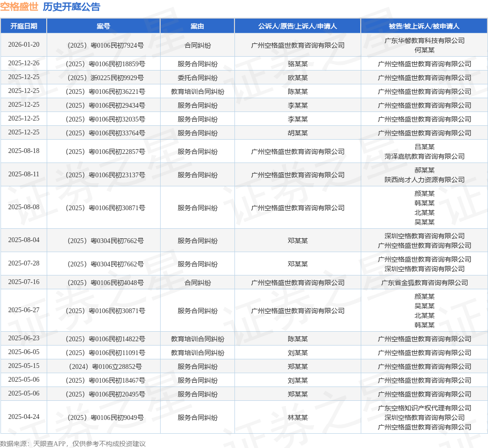This screenshot has height=448, width=488.
Task: Click case number 粤0106民初7924号
Action: 105,45
